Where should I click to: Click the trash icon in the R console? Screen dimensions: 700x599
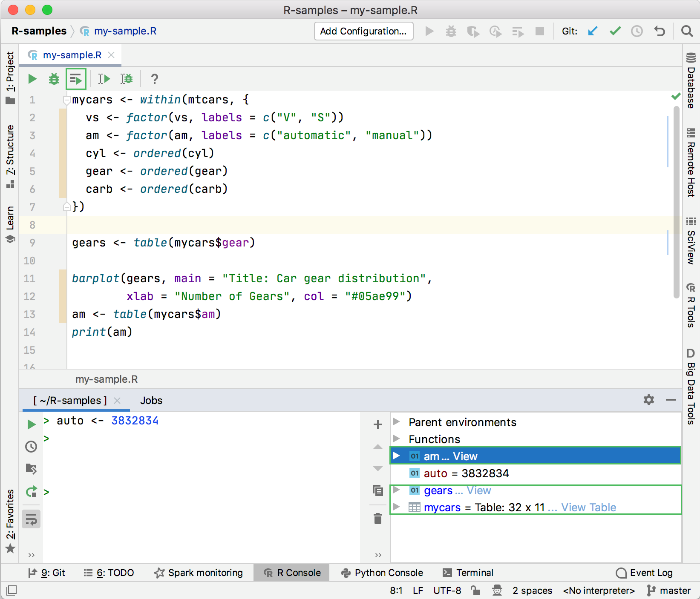(377, 519)
